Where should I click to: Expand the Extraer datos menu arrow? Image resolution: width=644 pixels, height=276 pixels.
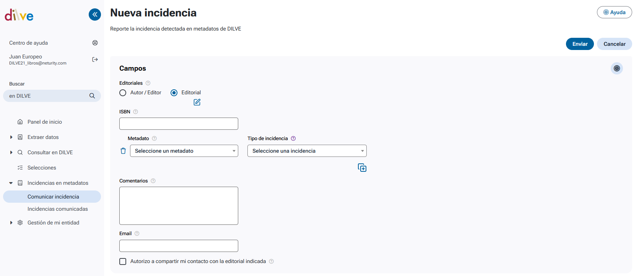coord(11,137)
